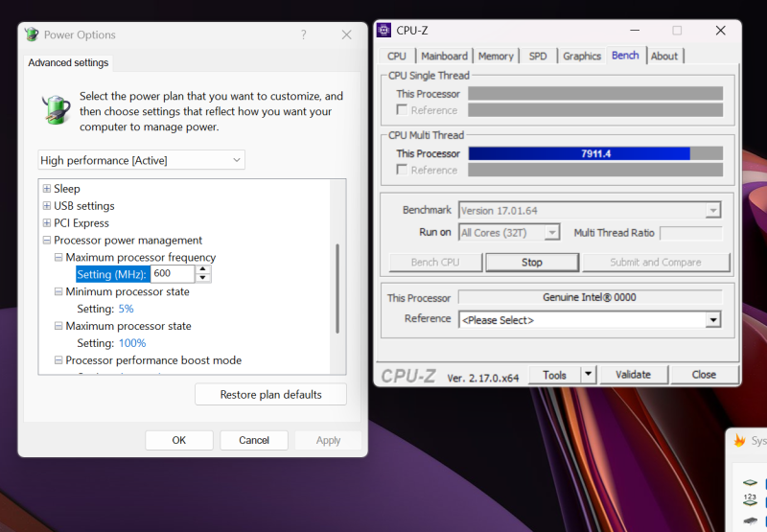
Task: Open the Reference processor dropdown
Action: click(713, 320)
